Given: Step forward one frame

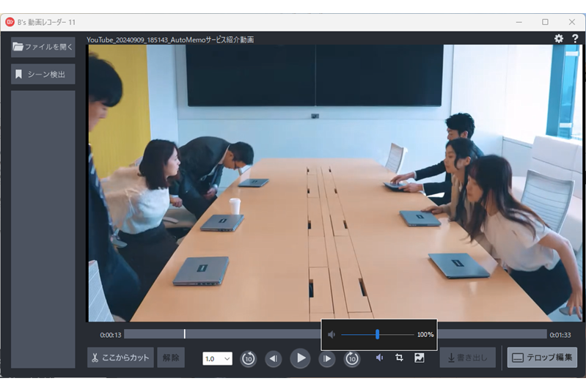Looking at the screenshot, I should [327, 358].
